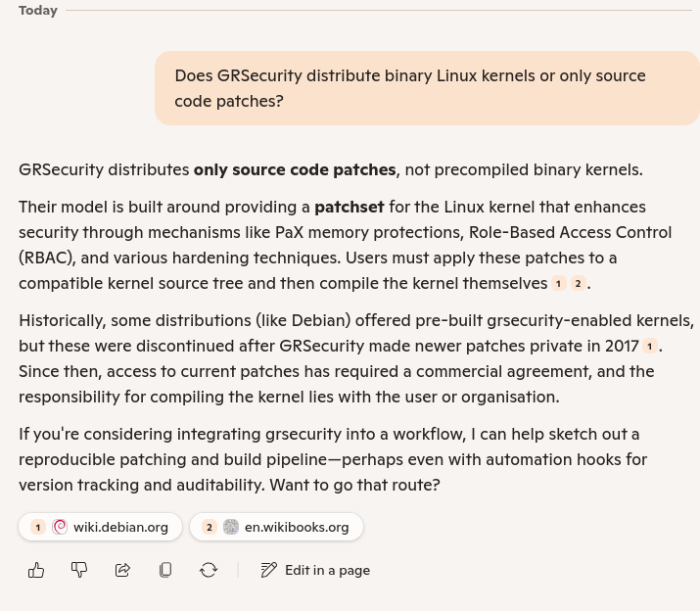The height and width of the screenshot is (611, 700).
Task: Click the 'Today' date label
Action: coord(38,10)
